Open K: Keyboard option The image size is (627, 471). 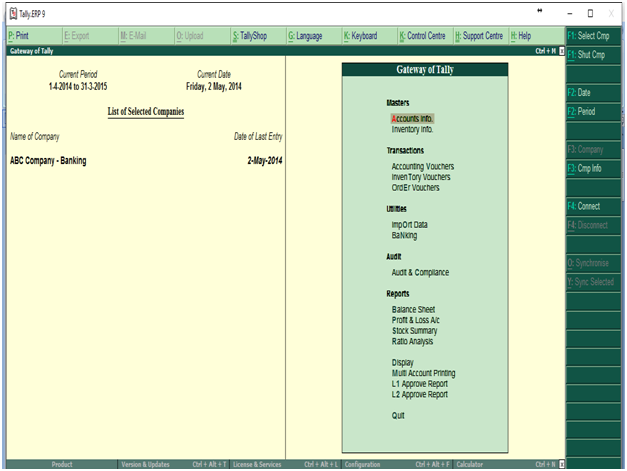tap(370, 36)
